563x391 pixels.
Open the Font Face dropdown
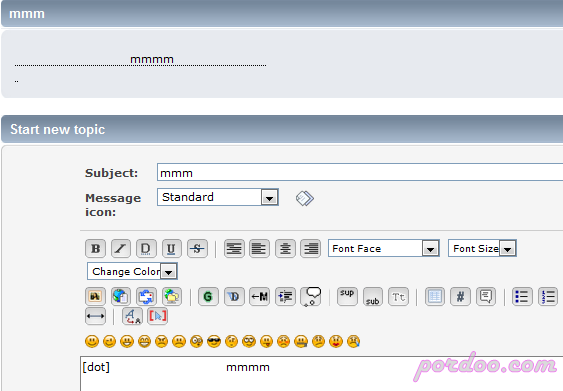tap(384, 248)
